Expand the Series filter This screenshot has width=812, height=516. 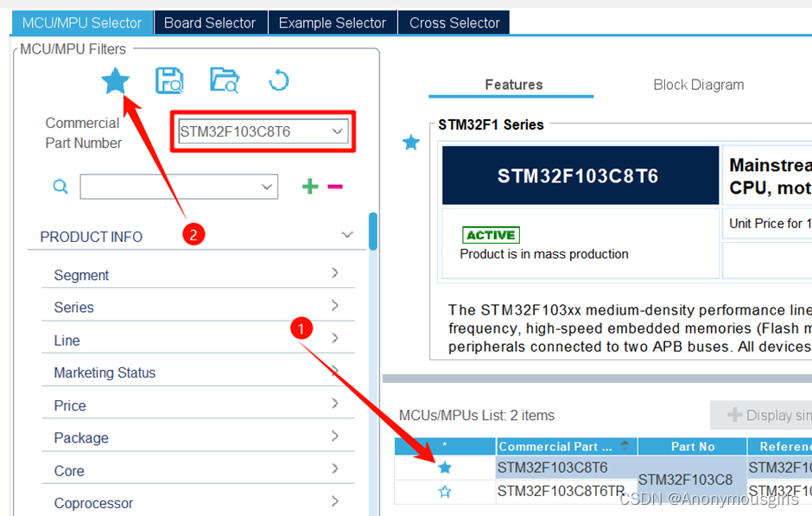335,305
